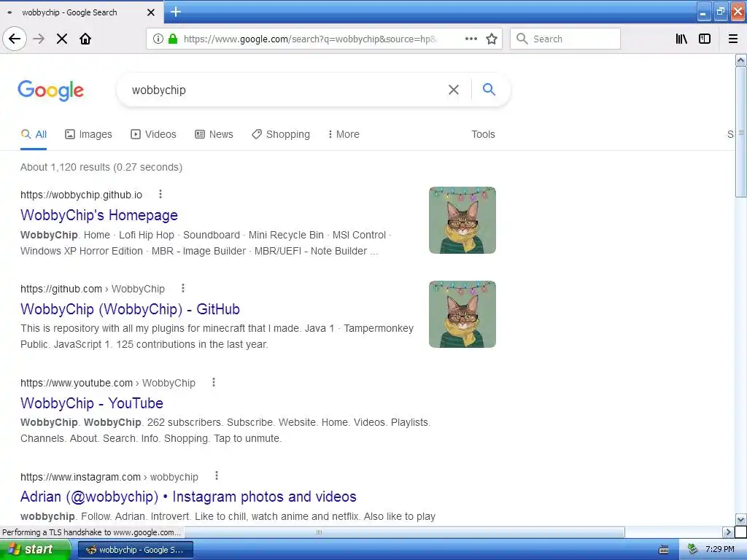The height and width of the screenshot is (560, 747).
Task: Click the green padlock security icon
Action: coord(173,39)
